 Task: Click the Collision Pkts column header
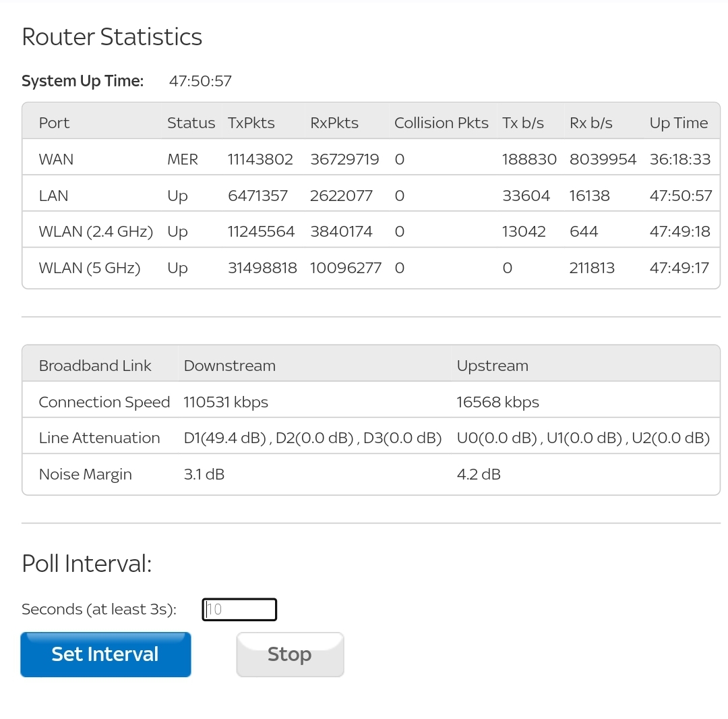tap(441, 123)
